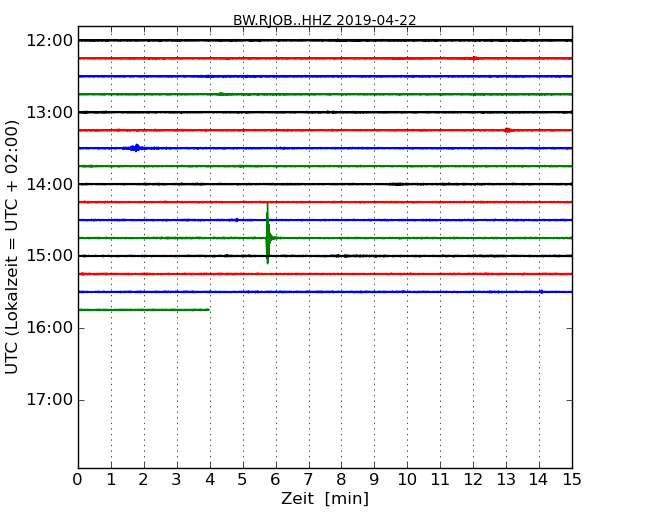This screenshot has height=520, width=650.
Task: Click the red blip near minute 13
Action: 508,130
